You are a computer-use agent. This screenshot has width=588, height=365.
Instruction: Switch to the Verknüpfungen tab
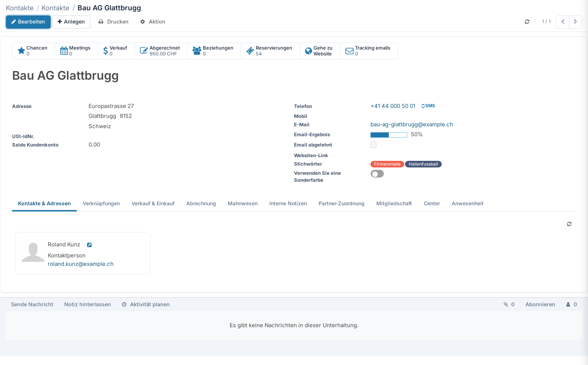point(101,203)
